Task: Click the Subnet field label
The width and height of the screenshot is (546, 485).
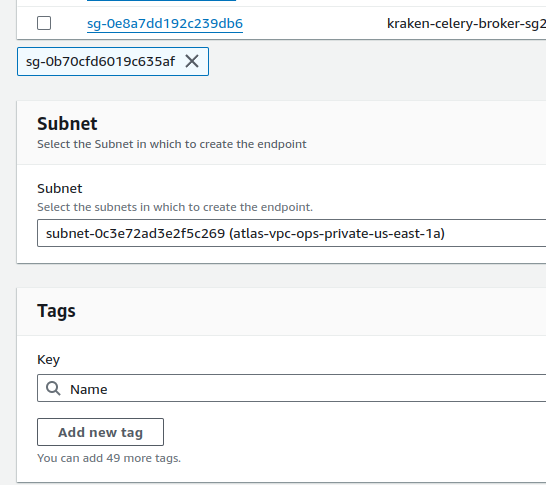Action: pyautogui.click(x=60, y=188)
